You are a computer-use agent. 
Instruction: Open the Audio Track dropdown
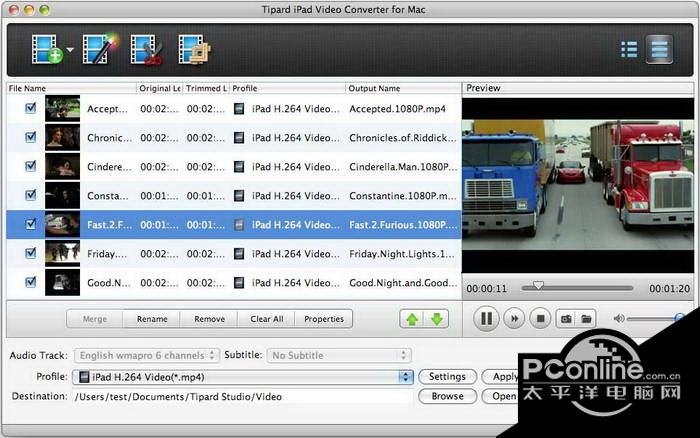147,355
